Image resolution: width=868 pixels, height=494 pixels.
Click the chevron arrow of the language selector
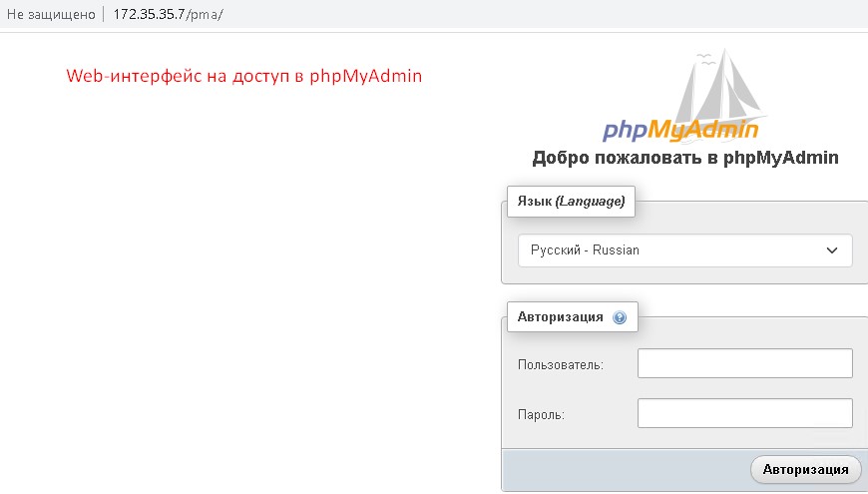832,250
